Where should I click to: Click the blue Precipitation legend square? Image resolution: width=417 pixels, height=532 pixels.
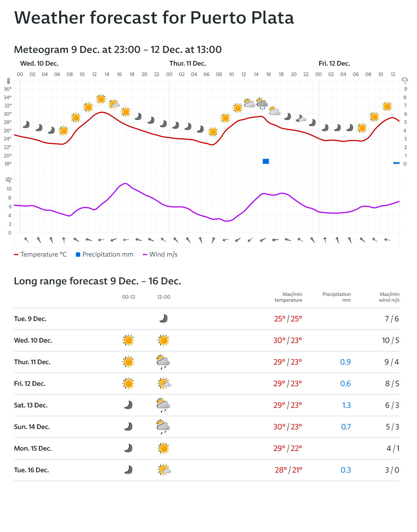78,255
